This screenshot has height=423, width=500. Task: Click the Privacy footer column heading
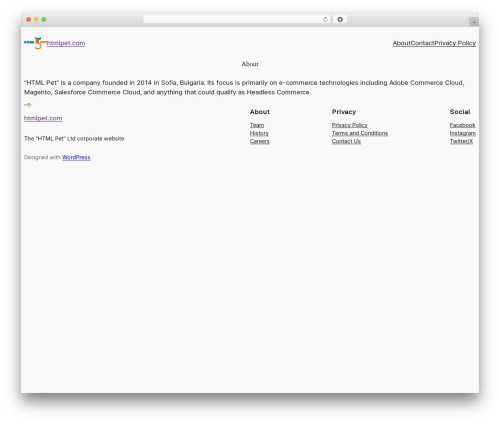pyautogui.click(x=344, y=112)
